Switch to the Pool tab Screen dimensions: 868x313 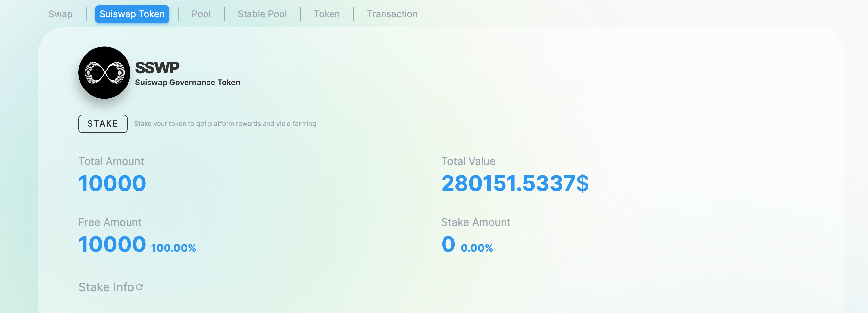click(201, 14)
